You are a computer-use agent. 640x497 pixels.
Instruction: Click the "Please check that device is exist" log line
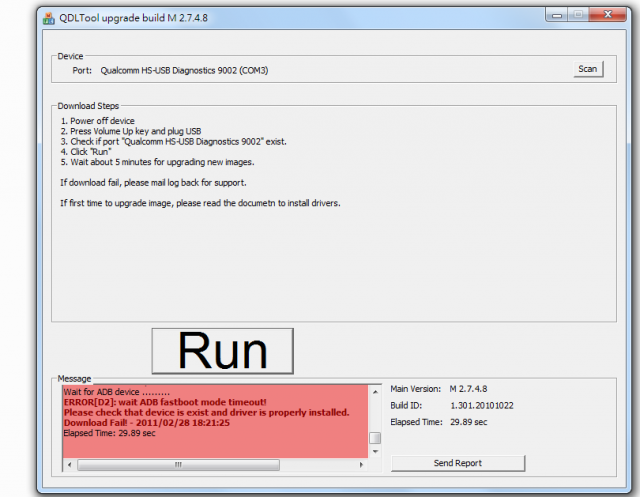(x=207, y=413)
